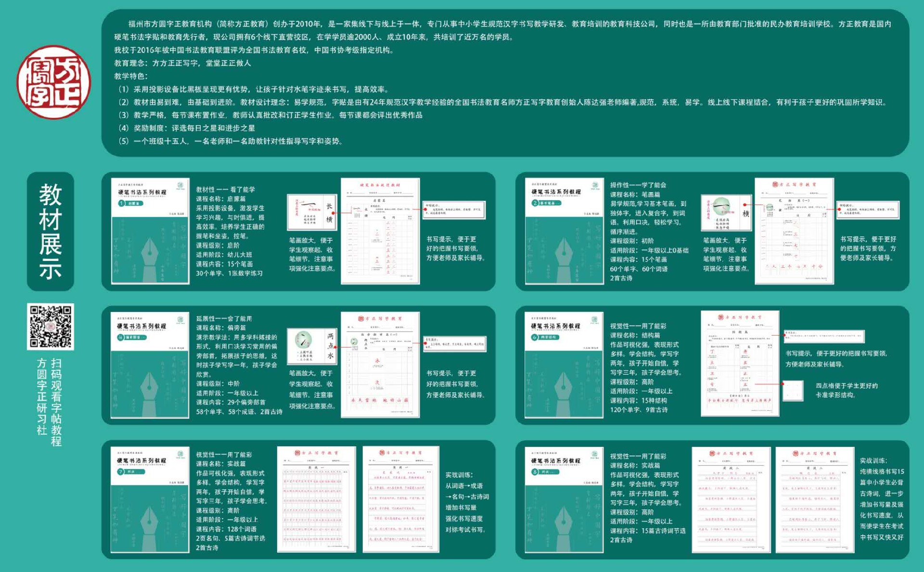Click the pen nib on the 启蒙篇 book cover

tap(150, 252)
